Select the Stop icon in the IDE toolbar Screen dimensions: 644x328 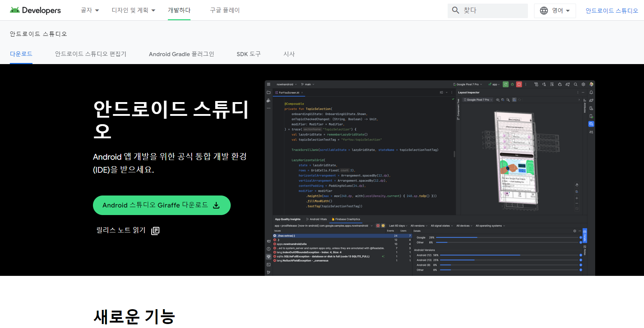(519, 84)
